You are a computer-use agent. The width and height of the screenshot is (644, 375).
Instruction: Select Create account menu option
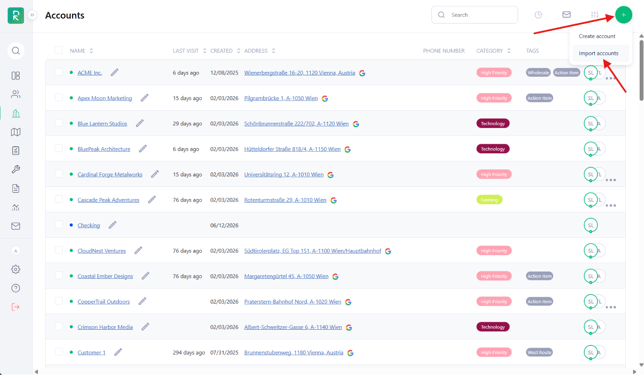pos(597,36)
